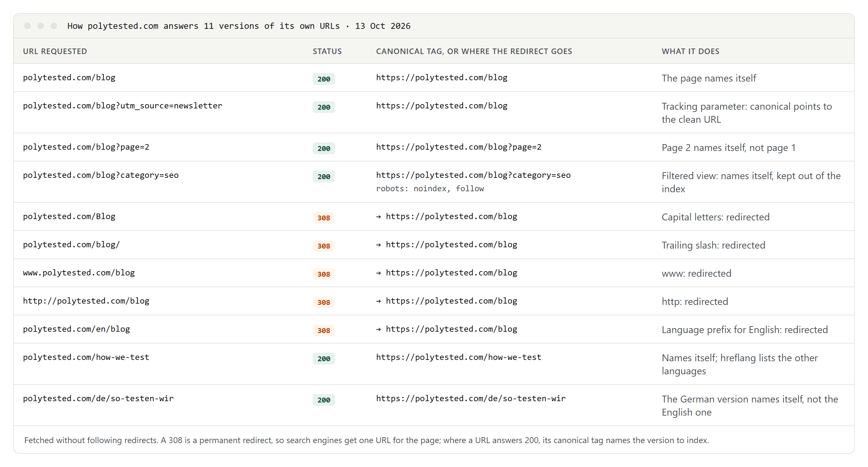Select the polytested.com/blog?utm_source=newsletter URL cell
Image resolution: width=868 pixels, height=467 pixels.
pos(123,106)
